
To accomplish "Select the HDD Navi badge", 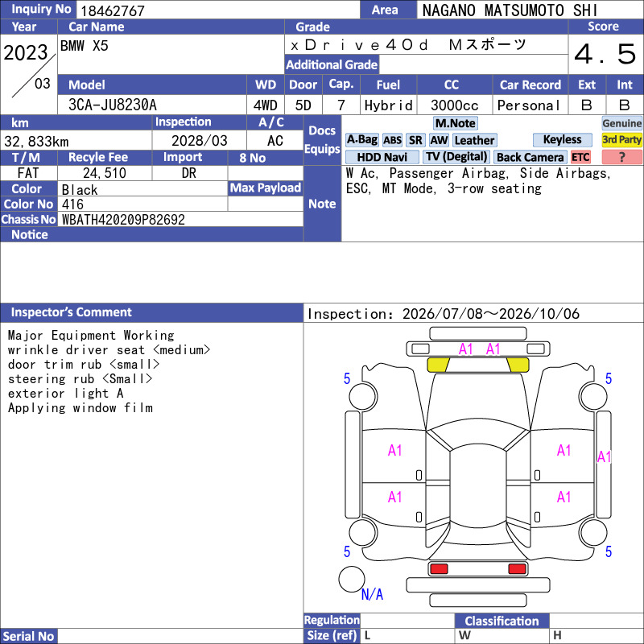I will (x=382, y=157).
